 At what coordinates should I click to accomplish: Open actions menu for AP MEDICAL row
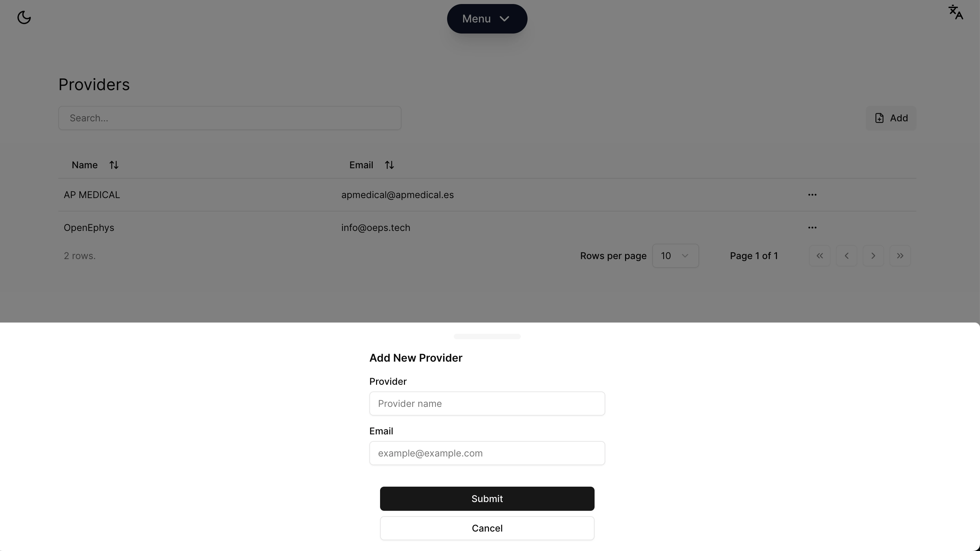coord(812,195)
